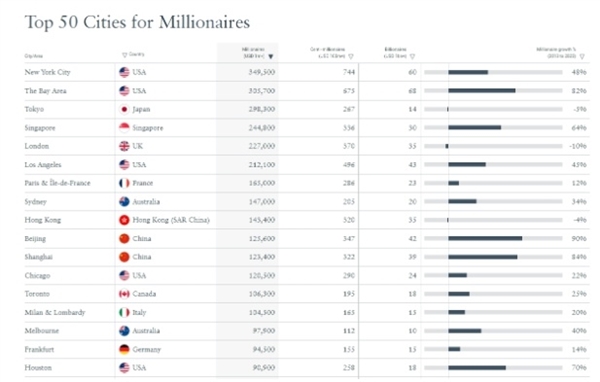Viewport: 600px width, 382px height.
Task: Select the Melbourne table row
Action: point(307,331)
